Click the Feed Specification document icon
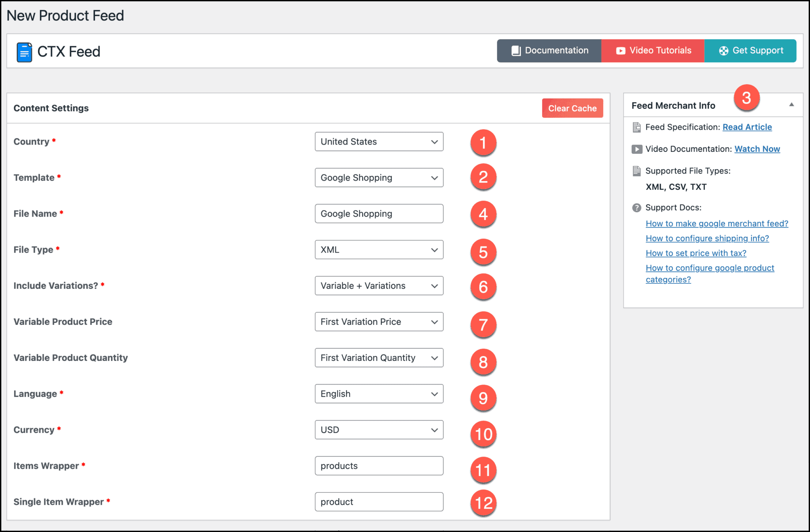Screen dimensions: 810x532 [636, 127]
